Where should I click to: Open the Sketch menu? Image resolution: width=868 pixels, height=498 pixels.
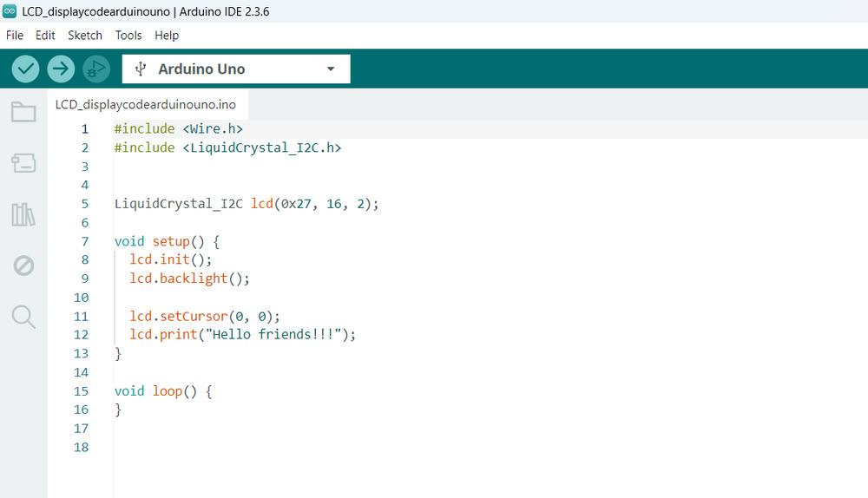[85, 36]
